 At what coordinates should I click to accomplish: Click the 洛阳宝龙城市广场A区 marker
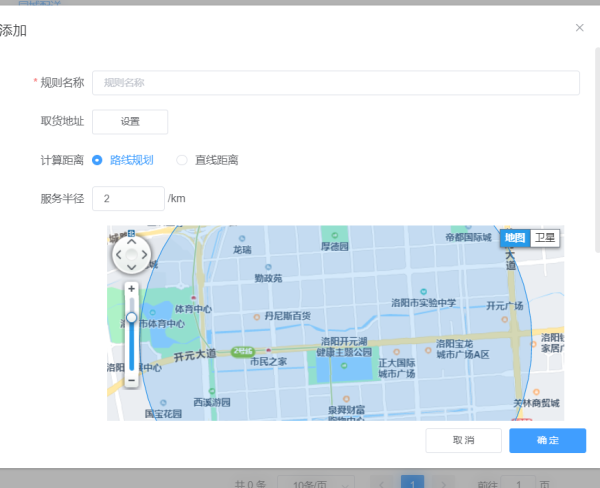(x=428, y=350)
